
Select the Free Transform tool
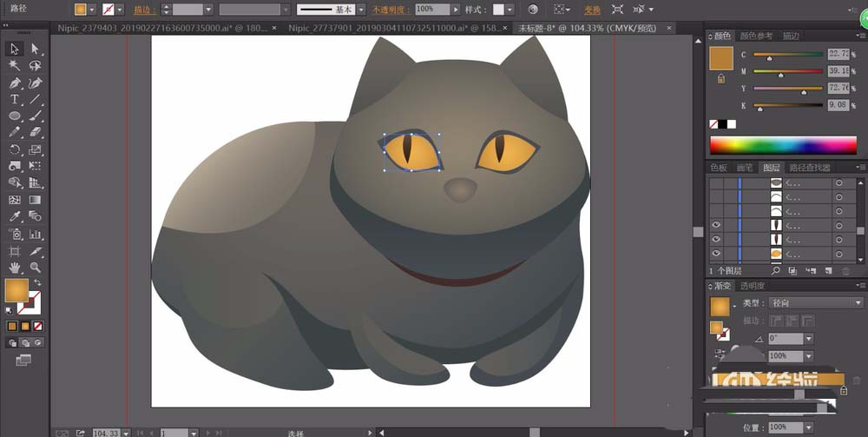click(35, 166)
